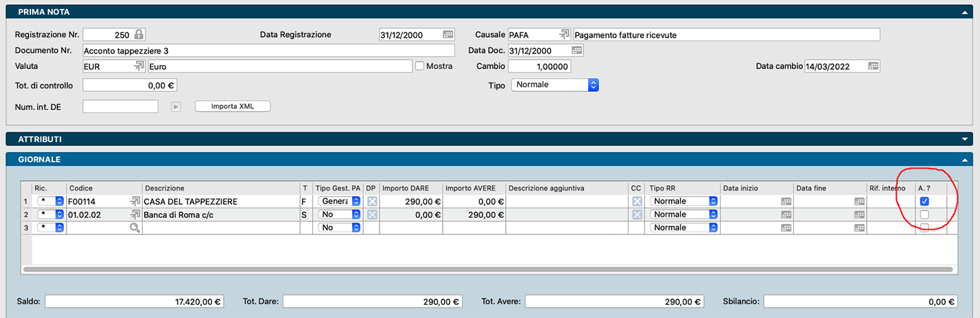This screenshot has height=318, width=980.
Task: Open the Causale PAFA lookup arrow
Action: (x=564, y=34)
